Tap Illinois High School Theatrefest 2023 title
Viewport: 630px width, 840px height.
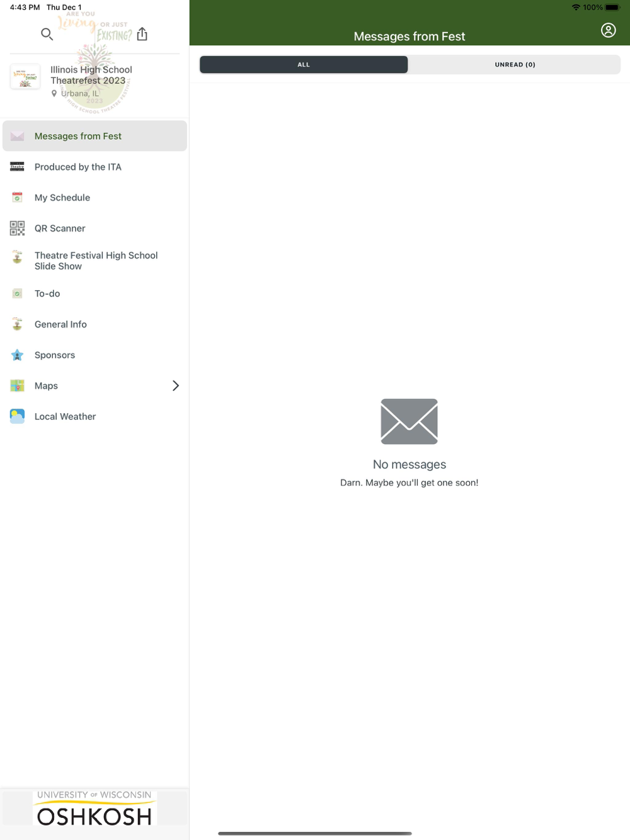[x=91, y=75]
